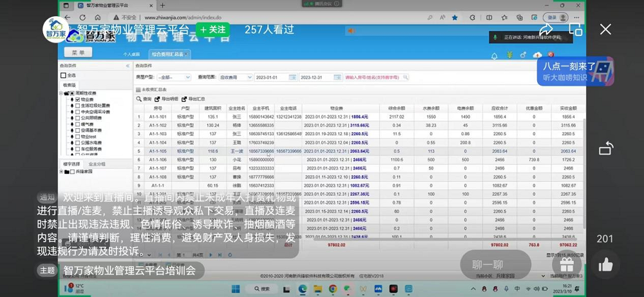Click the browser split screen icon

coord(489,17)
